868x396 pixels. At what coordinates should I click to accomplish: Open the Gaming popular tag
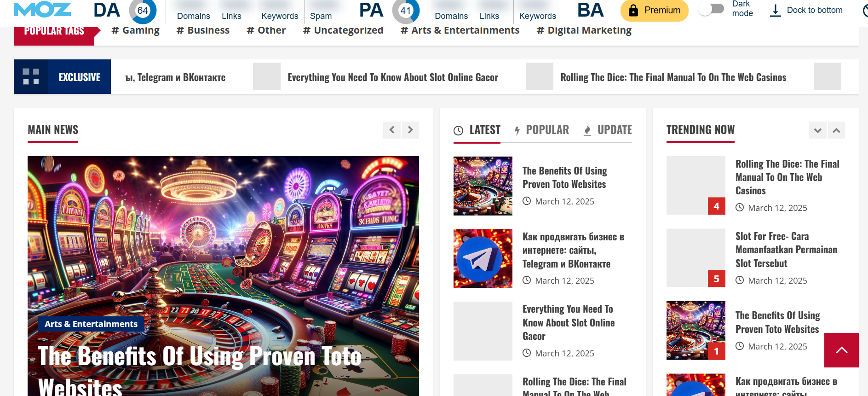pos(135,30)
